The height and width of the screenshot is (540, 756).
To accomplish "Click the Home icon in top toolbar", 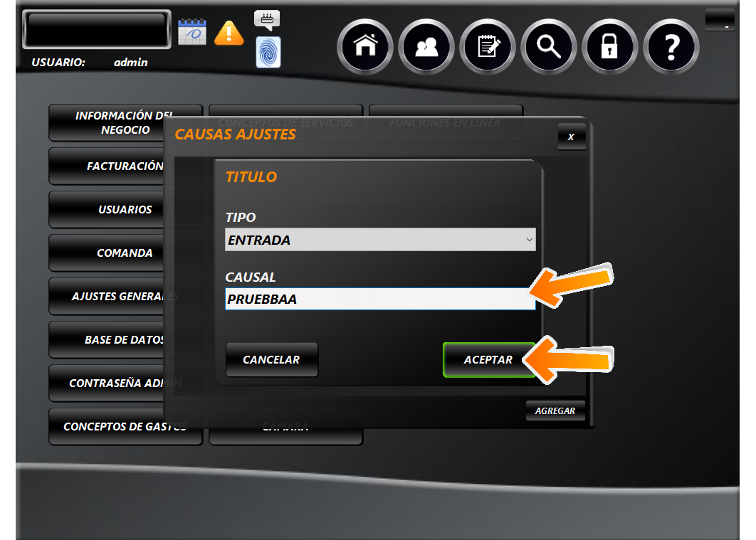I will [365, 48].
